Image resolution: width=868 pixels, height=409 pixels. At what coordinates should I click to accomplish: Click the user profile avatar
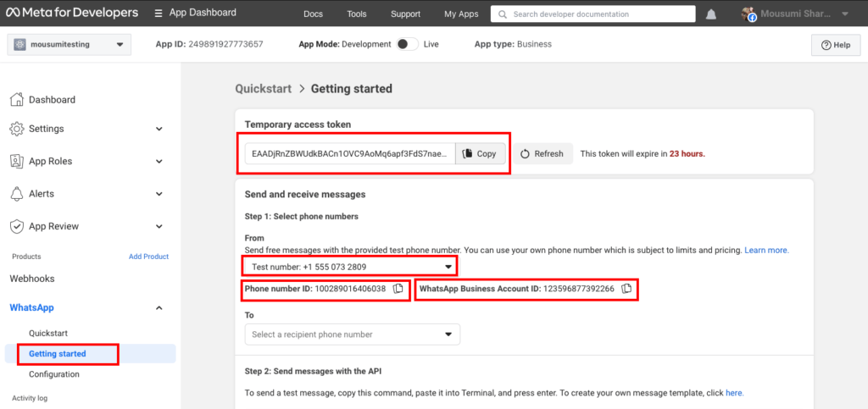click(x=748, y=14)
